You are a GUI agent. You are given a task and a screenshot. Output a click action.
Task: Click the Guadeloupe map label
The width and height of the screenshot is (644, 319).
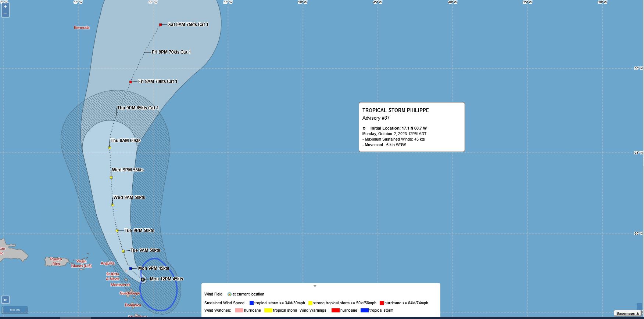[x=130, y=293]
